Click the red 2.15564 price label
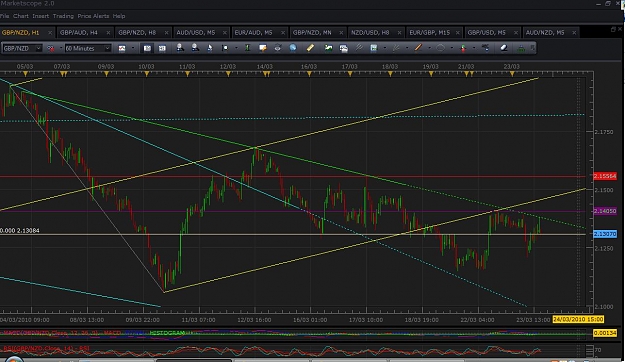 (605, 176)
